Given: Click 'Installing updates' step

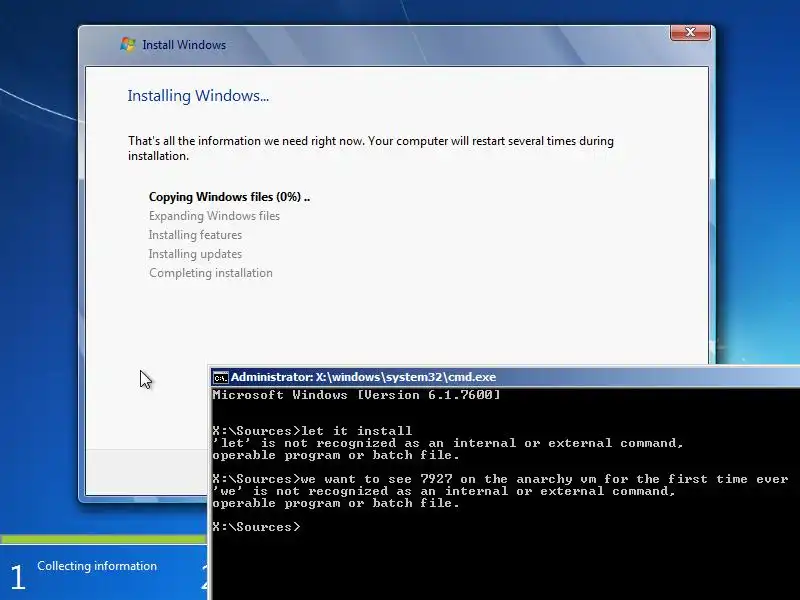Looking at the screenshot, I should (x=195, y=254).
